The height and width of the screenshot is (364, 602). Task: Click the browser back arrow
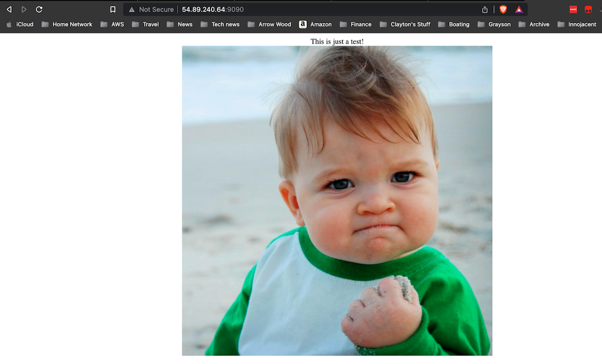pyautogui.click(x=9, y=9)
